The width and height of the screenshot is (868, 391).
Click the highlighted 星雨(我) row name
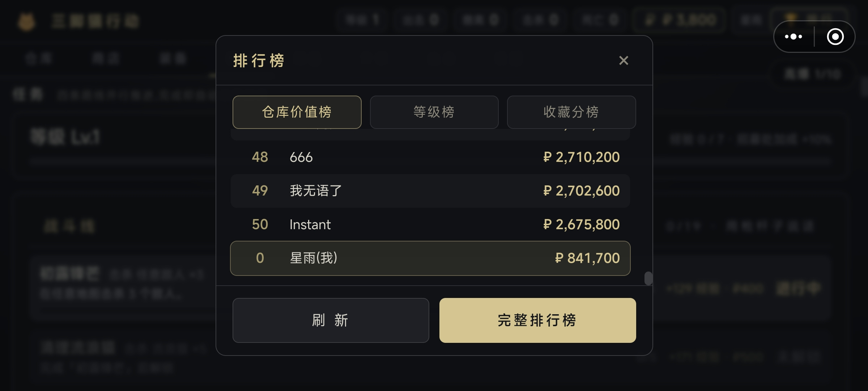pyautogui.click(x=314, y=258)
